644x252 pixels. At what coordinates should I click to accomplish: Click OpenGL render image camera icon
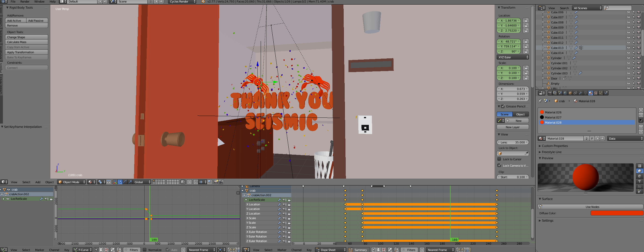pyautogui.click(x=216, y=182)
